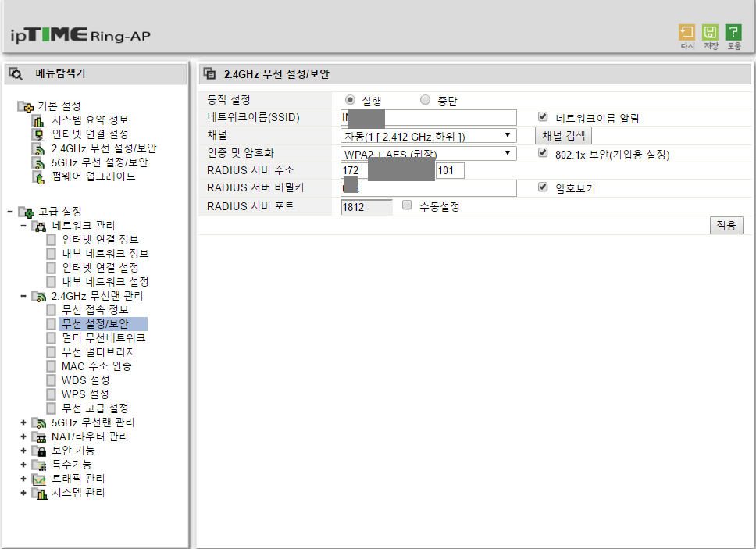Viewport: 756px width, 549px height.
Task: Collapse the 네트워크 관리 tree node
Action: coord(23,226)
